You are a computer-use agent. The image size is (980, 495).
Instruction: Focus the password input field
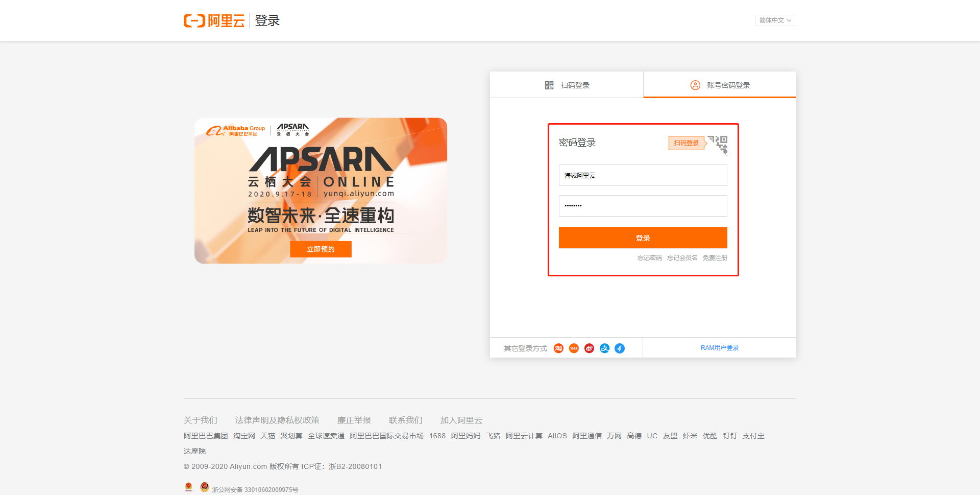tap(643, 206)
